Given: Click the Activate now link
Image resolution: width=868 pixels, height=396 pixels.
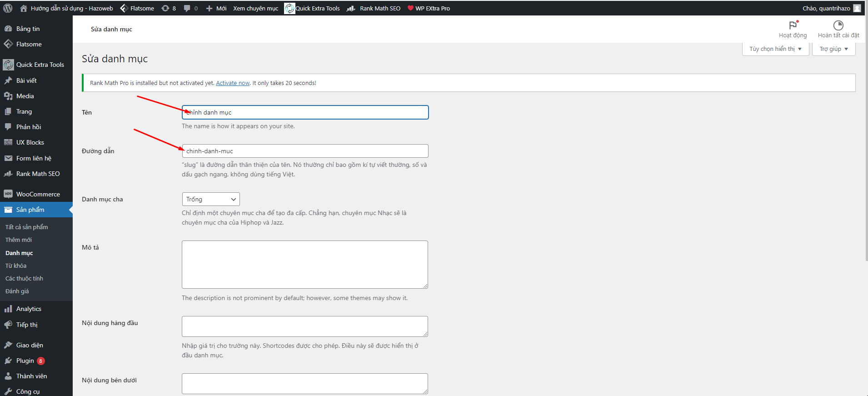Looking at the screenshot, I should click(x=233, y=83).
